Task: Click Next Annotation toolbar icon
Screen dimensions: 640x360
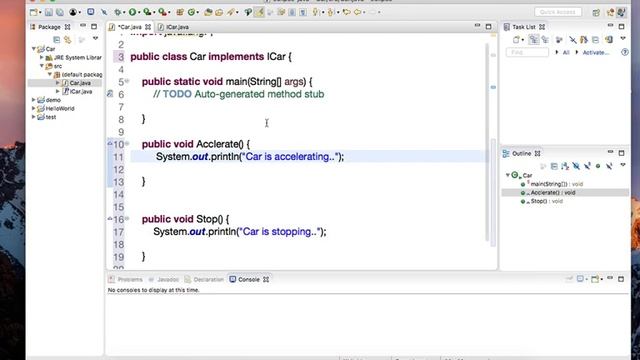Action: [x=316, y=12]
